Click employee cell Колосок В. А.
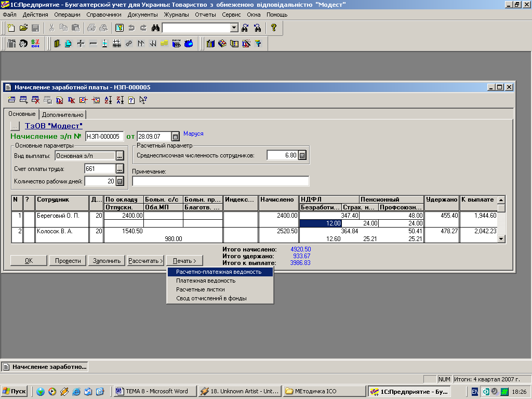The image size is (532, 399). click(x=62, y=235)
